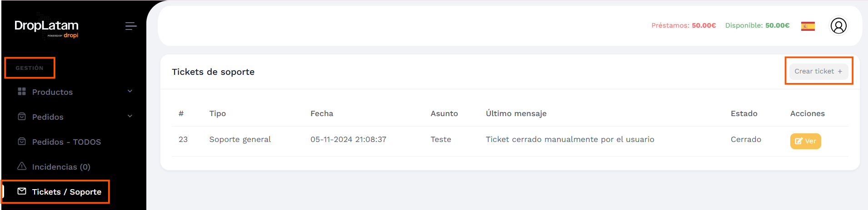Click the DropLatam logo
The image size is (868, 210).
pos(46,28)
